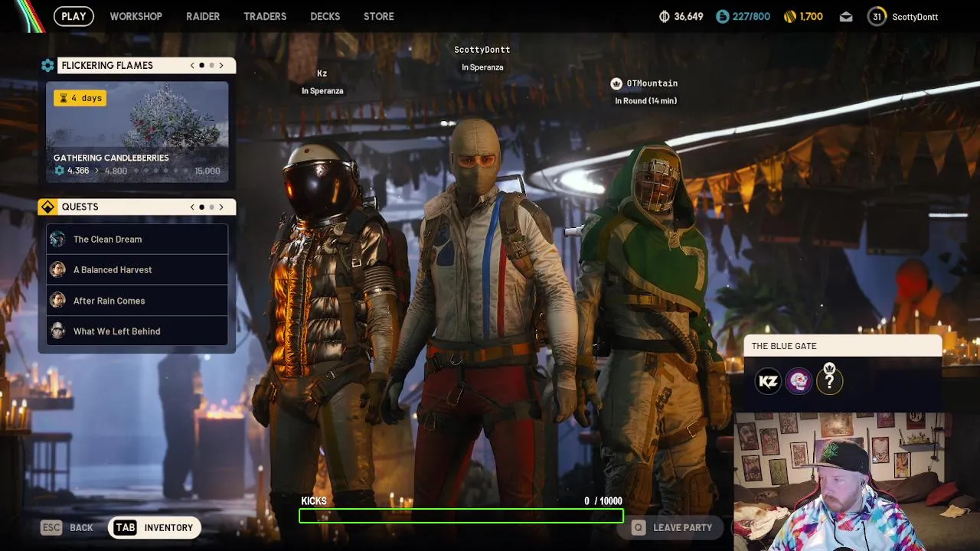The width and height of the screenshot is (980, 551).
Task: Open The Clean Dream quest
Action: click(x=137, y=239)
